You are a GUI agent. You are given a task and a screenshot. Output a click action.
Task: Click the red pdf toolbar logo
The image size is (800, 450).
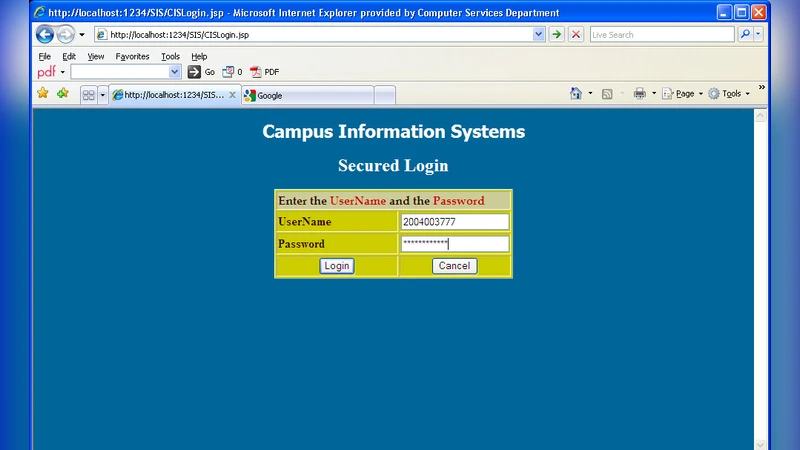point(46,72)
